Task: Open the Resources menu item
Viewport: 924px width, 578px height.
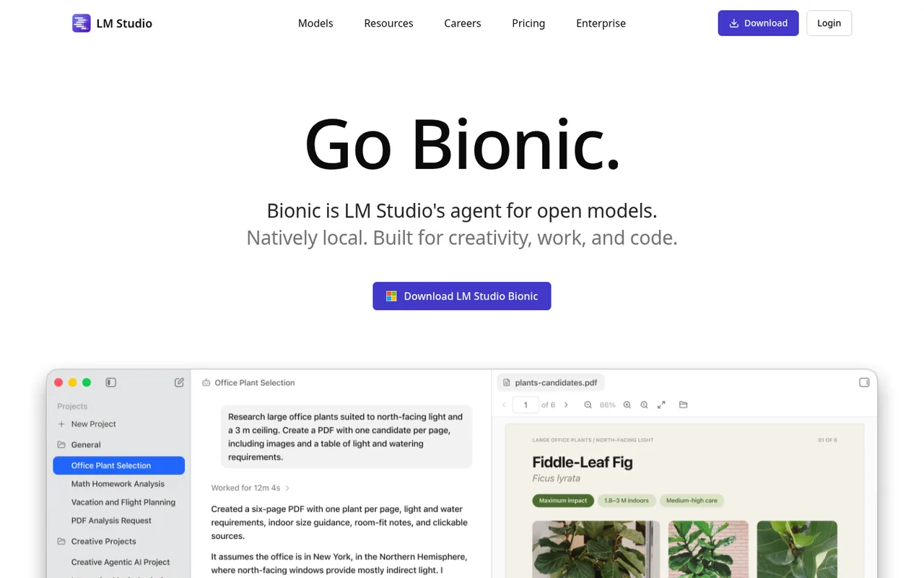Action: (x=388, y=23)
